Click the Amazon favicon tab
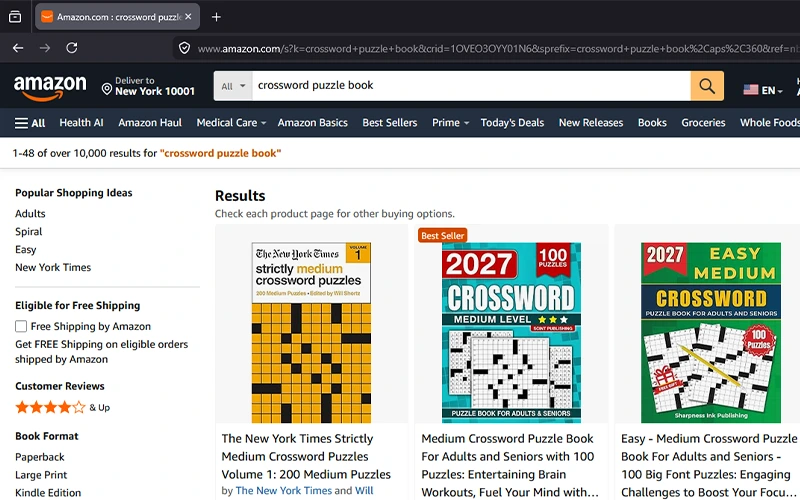The width and height of the screenshot is (800, 500). click(x=47, y=17)
